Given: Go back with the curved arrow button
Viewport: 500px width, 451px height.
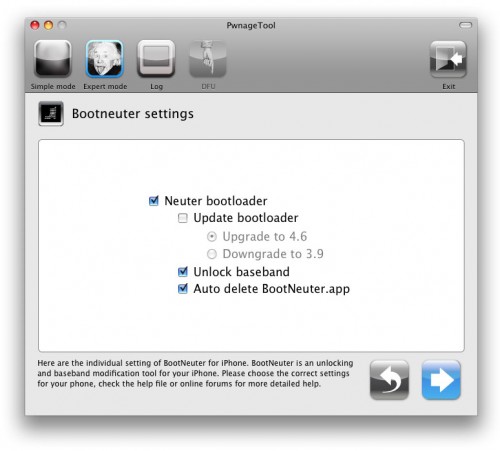Looking at the screenshot, I should point(389,380).
